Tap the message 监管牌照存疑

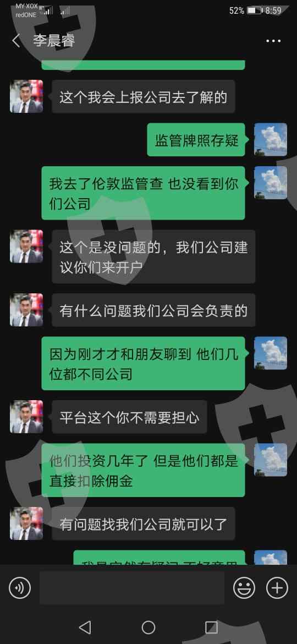196,140
